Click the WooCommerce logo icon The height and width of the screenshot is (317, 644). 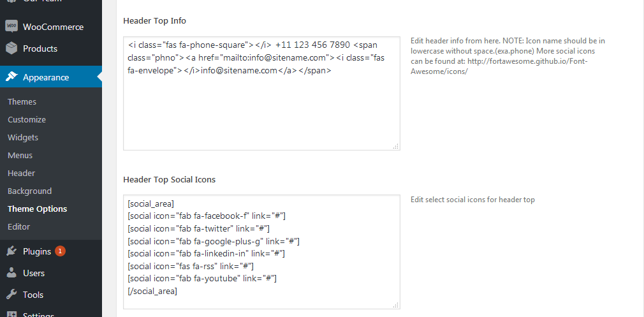(11, 27)
